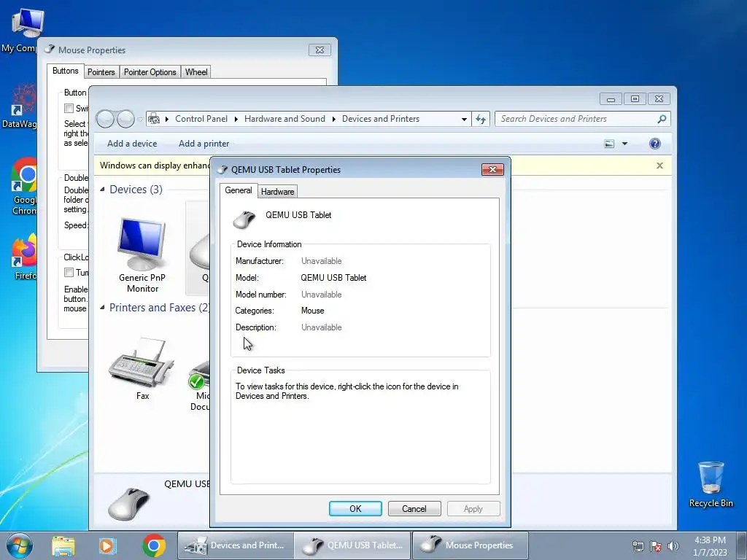The width and height of the screenshot is (747, 560).
Task: Click the Forward navigation button
Action: pyautogui.click(x=125, y=119)
